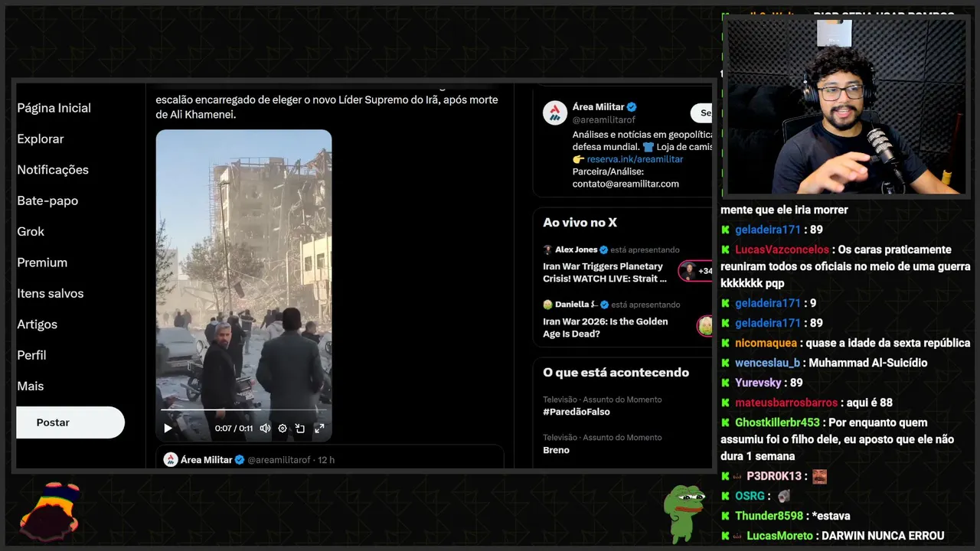
Task: Click the wenceslau_b chat username
Action: coord(767,363)
